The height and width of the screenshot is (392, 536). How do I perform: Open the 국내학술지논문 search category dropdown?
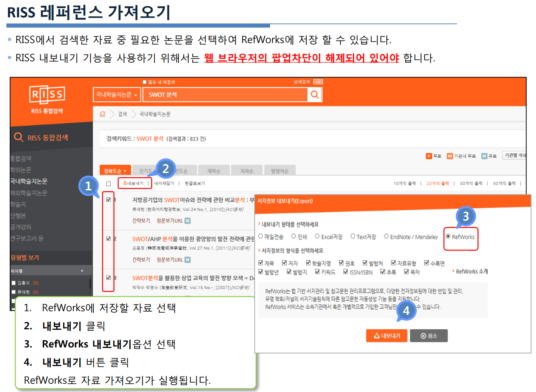coord(117,95)
